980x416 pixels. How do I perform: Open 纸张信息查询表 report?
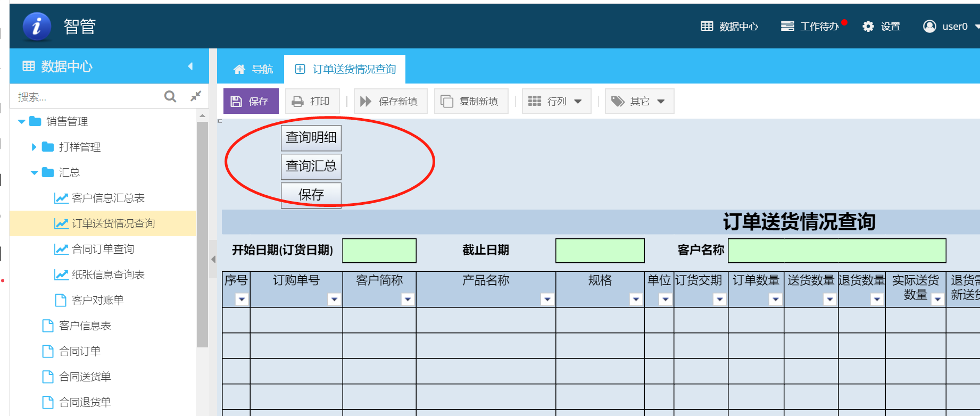(x=99, y=274)
